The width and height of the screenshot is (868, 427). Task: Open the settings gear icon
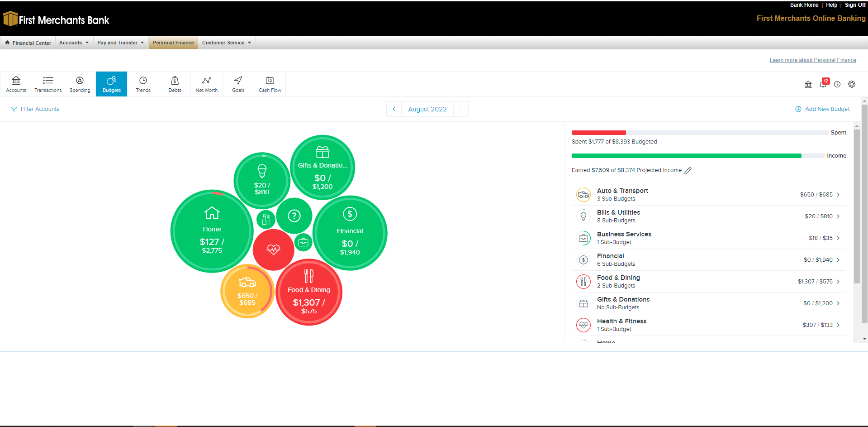[x=852, y=84]
